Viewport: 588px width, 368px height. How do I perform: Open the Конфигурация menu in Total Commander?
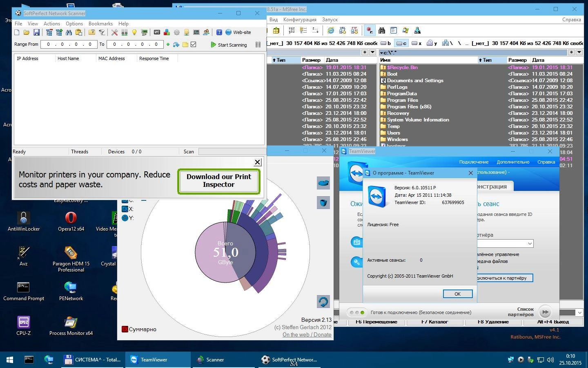[x=300, y=20]
